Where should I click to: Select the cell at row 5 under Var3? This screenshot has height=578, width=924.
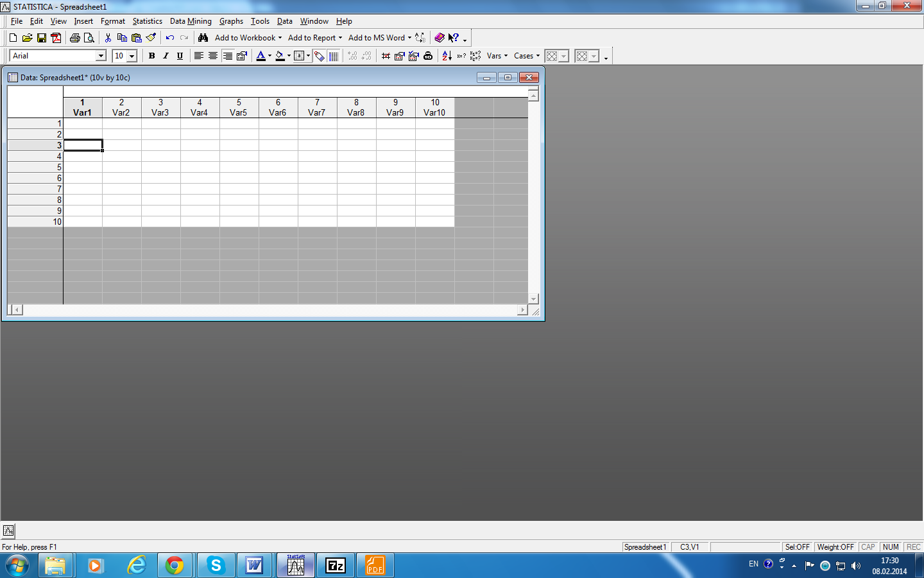161,167
